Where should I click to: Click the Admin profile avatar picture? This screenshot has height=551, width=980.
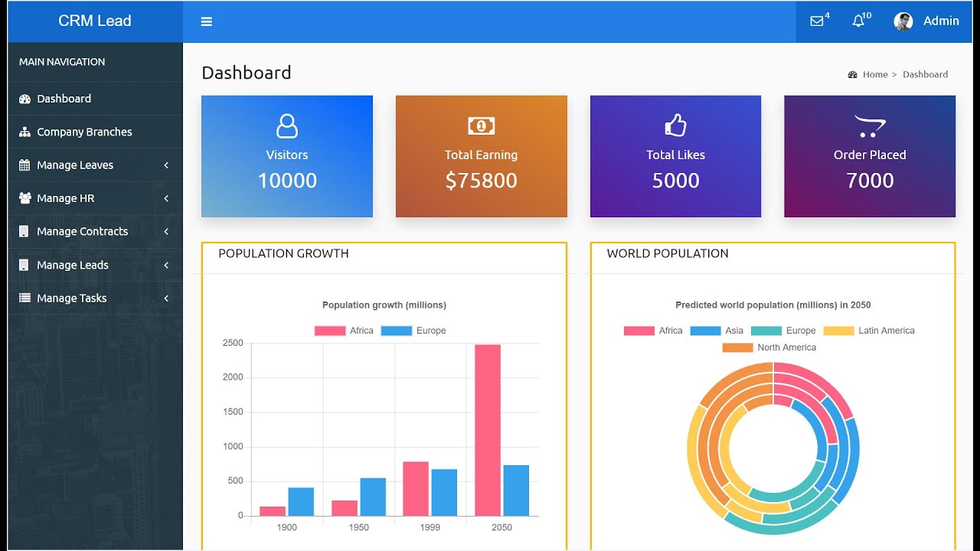[903, 21]
